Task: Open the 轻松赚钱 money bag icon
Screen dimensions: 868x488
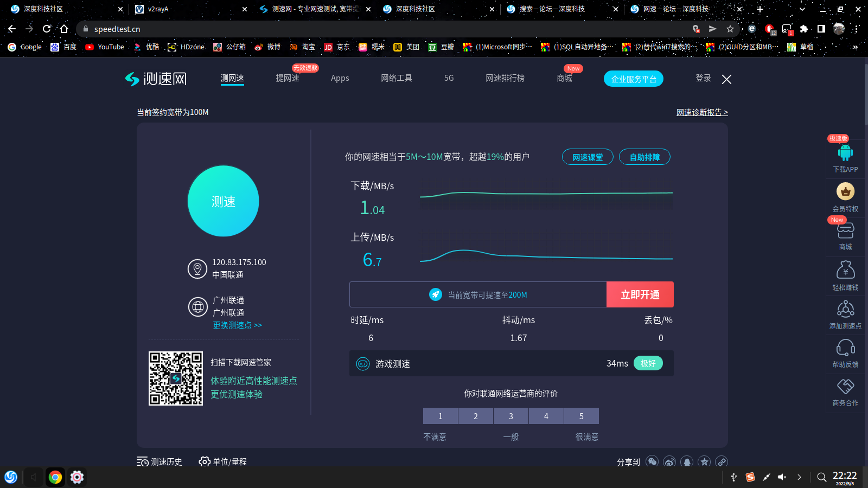Action: [845, 269]
